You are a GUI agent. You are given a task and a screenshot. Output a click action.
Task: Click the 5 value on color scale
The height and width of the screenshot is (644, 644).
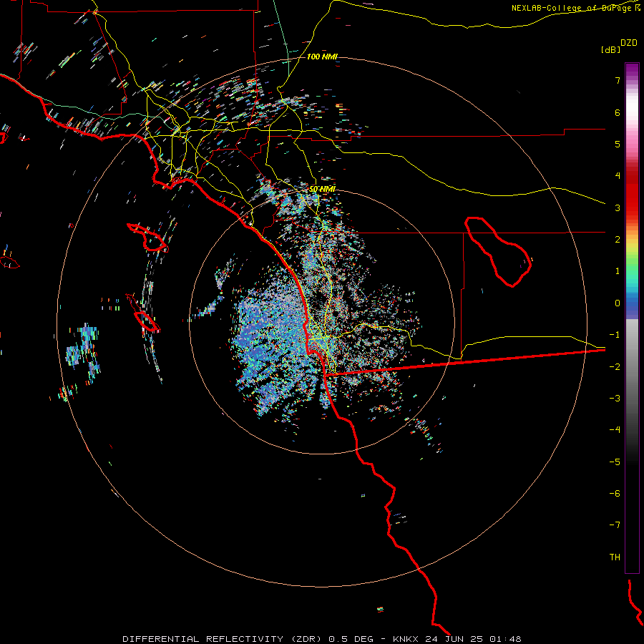[x=618, y=144]
